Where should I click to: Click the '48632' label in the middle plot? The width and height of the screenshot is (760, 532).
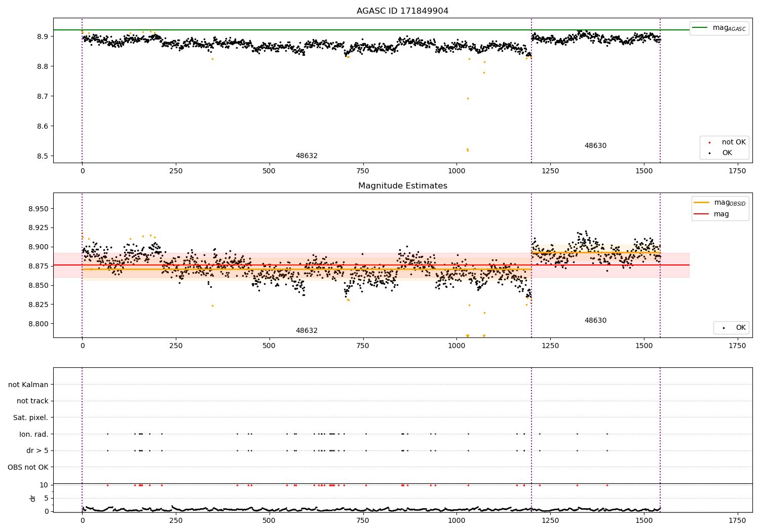307,331
